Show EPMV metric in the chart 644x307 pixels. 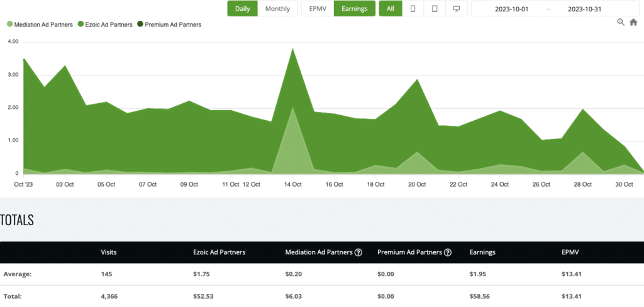[318, 9]
